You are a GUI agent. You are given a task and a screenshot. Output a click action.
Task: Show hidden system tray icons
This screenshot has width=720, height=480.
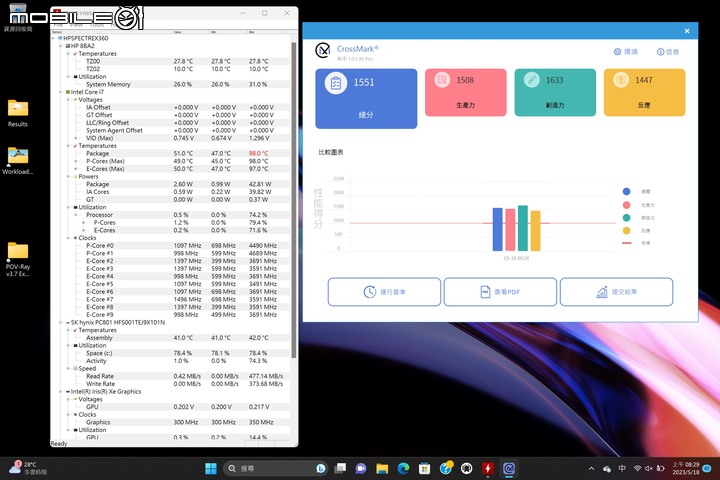pyautogui.click(x=591, y=469)
